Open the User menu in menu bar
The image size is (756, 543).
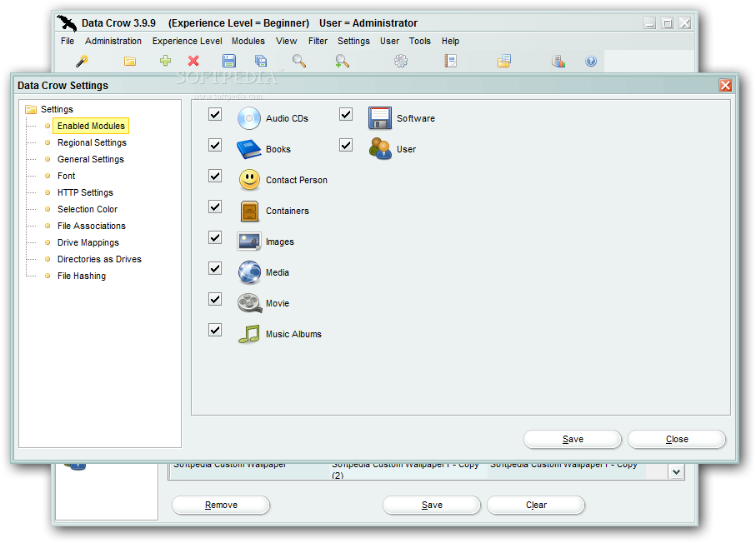(389, 41)
